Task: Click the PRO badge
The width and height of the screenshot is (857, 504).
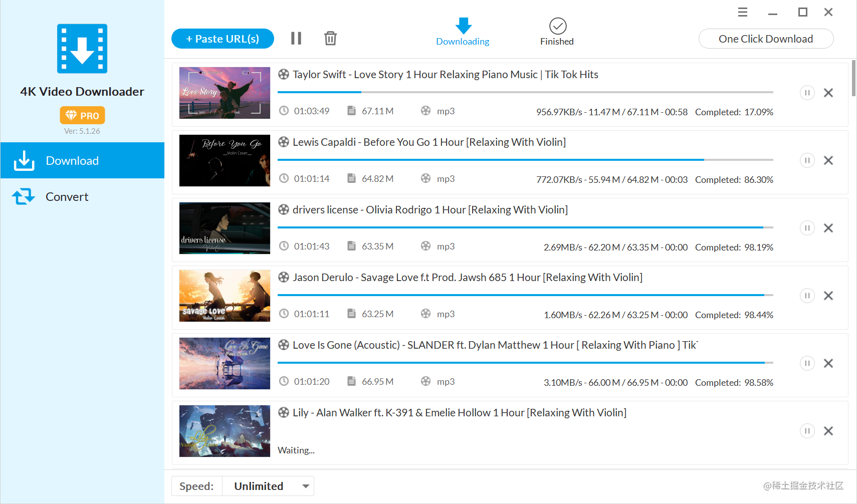Action: click(82, 115)
